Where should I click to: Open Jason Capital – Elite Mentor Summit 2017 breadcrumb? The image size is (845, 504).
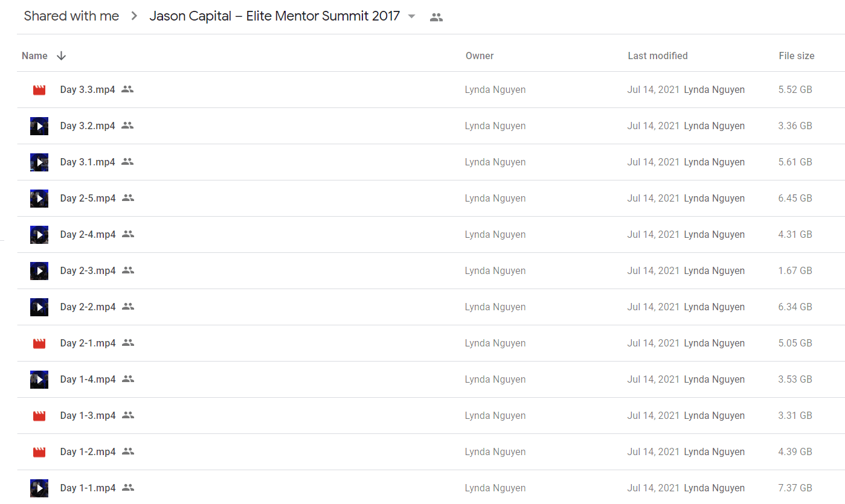pyautogui.click(x=275, y=16)
